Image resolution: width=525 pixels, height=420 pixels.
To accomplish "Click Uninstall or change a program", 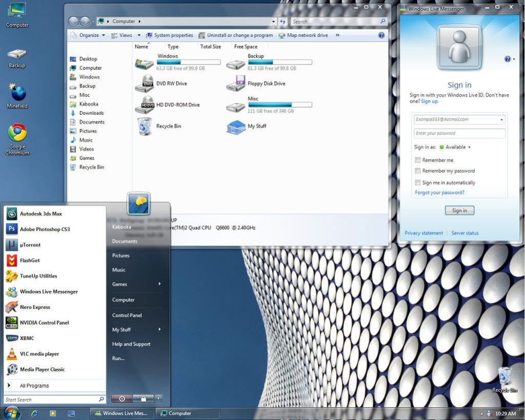I will [236, 35].
